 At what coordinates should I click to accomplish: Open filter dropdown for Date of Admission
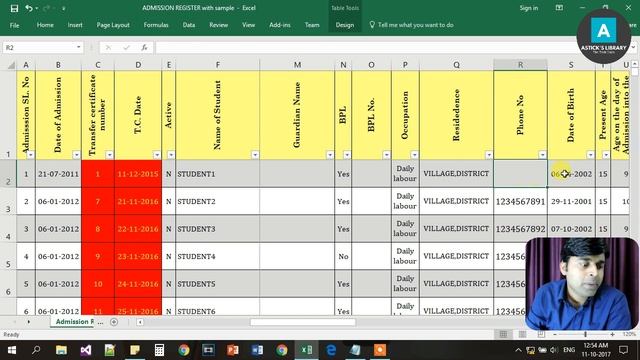(x=76, y=155)
